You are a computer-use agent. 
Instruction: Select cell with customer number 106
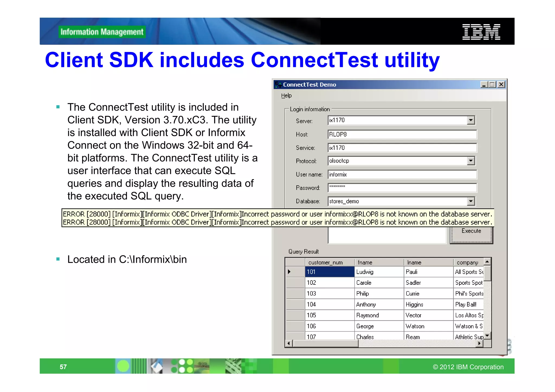coord(330,326)
